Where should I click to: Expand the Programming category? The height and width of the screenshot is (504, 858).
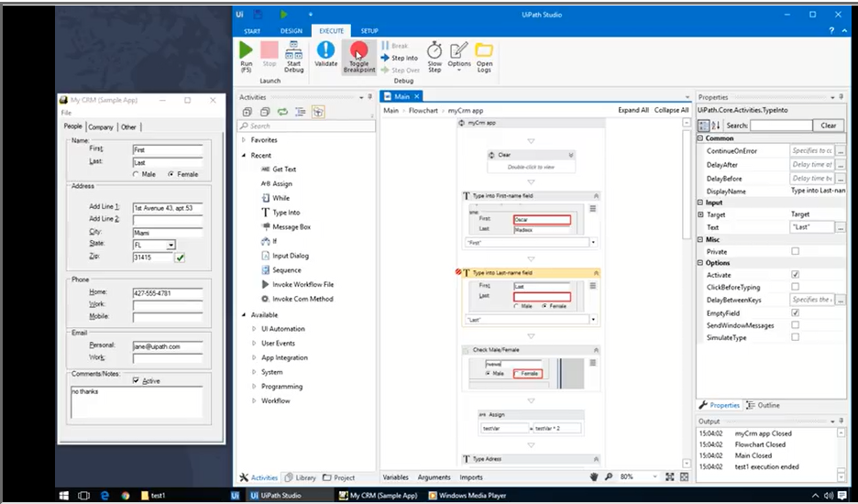pyautogui.click(x=254, y=387)
